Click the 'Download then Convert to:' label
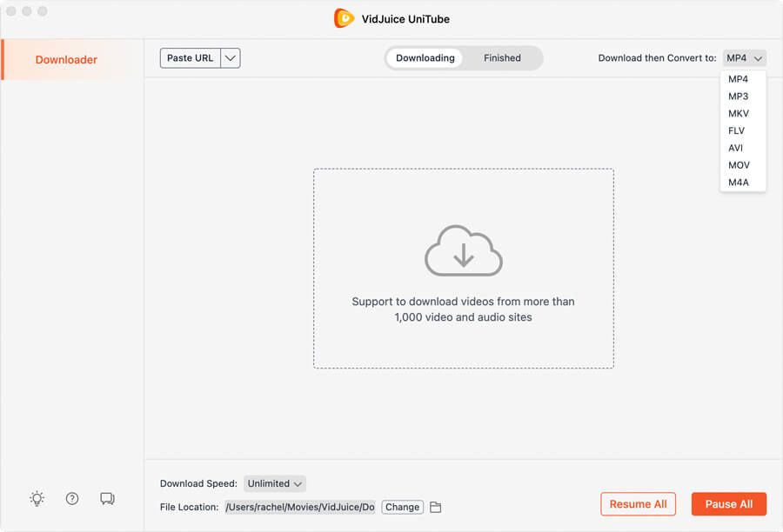 [657, 58]
